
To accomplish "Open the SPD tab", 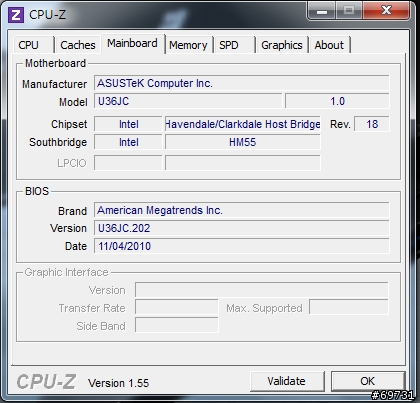I will click(x=235, y=45).
